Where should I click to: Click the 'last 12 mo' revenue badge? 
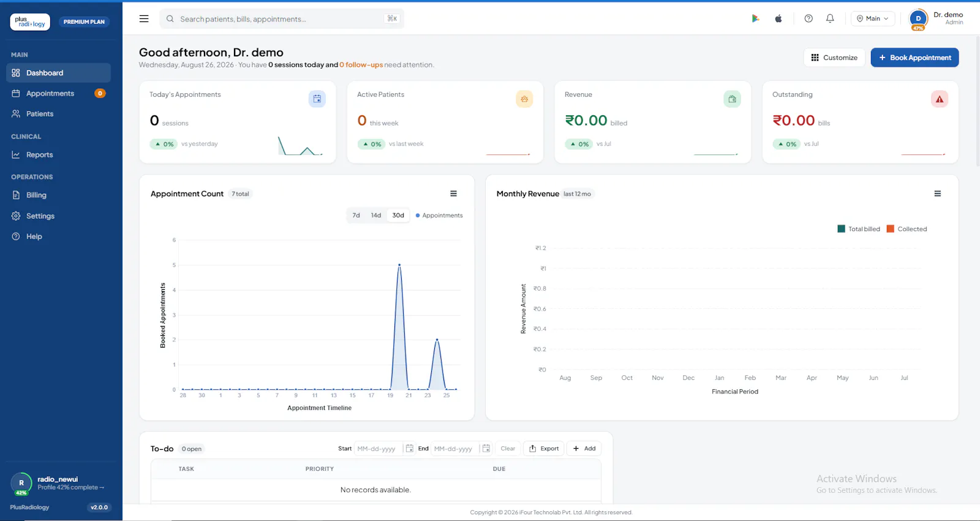point(578,194)
